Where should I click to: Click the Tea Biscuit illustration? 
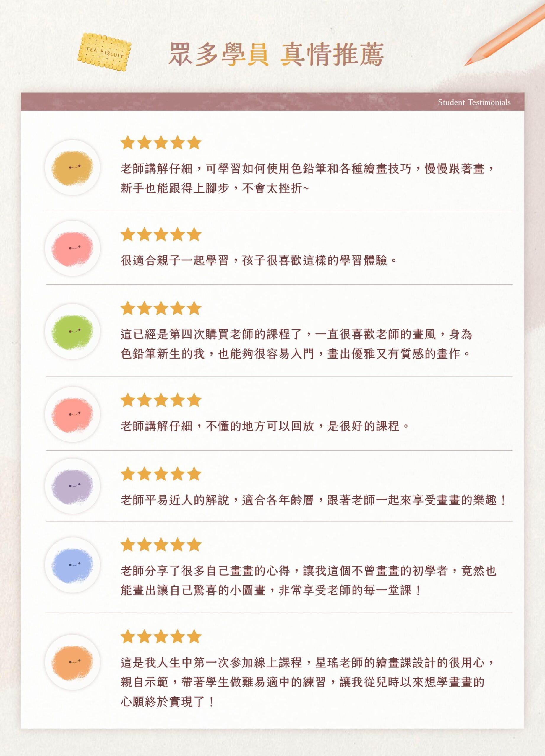point(104,52)
